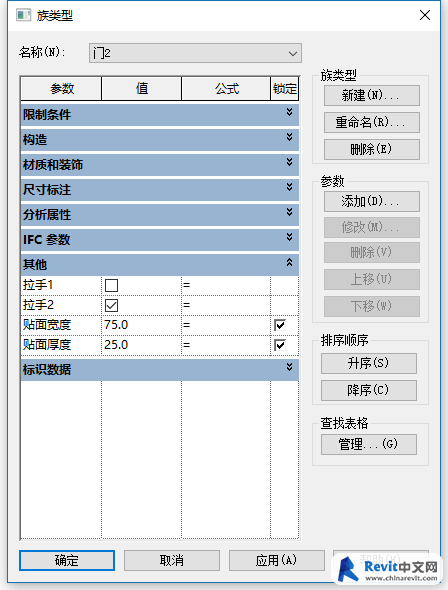Screen dimensions: 448x590
Task: Click the 重命名(R)... button
Action: (x=372, y=122)
